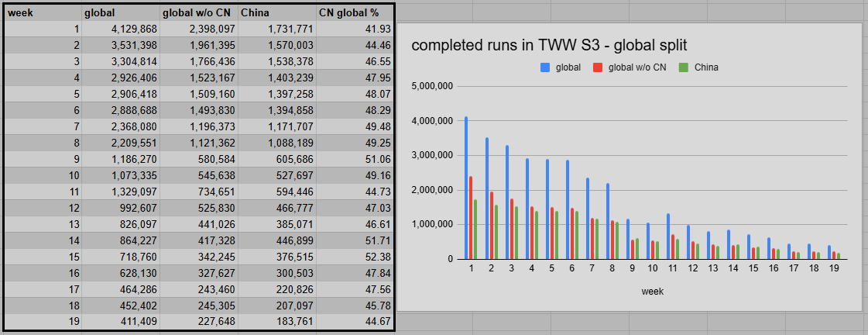
Task: Select the week 19 row number cell
Action: tap(43, 323)
